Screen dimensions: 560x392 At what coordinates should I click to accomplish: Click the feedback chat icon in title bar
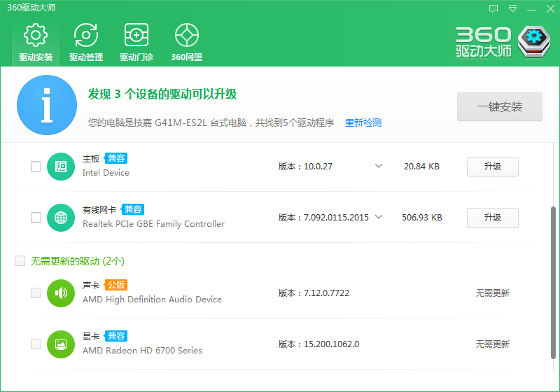493,8
